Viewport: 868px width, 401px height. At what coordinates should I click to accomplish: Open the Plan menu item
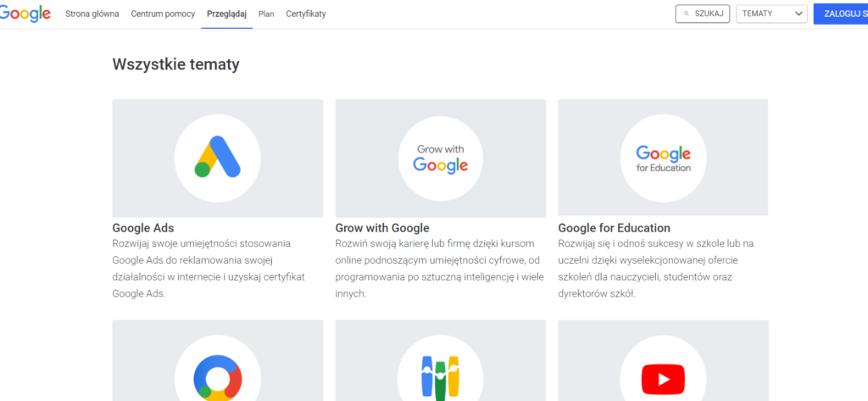click(266, 14)
